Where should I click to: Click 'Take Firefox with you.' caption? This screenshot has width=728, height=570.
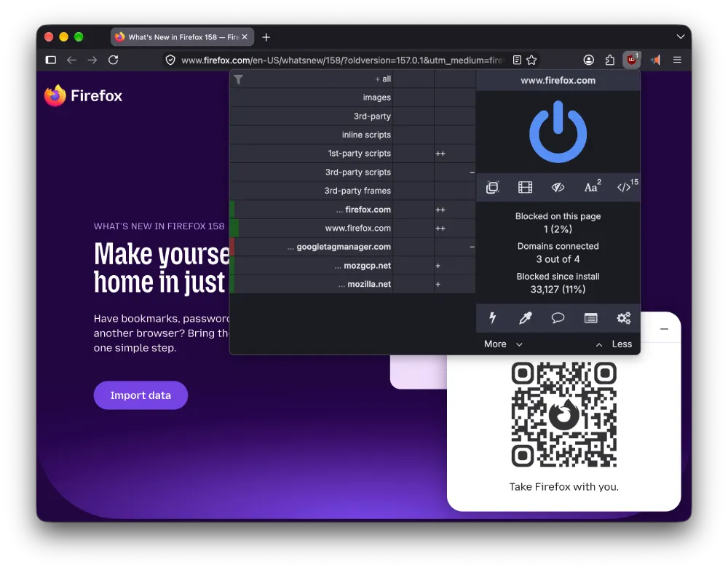563,486
